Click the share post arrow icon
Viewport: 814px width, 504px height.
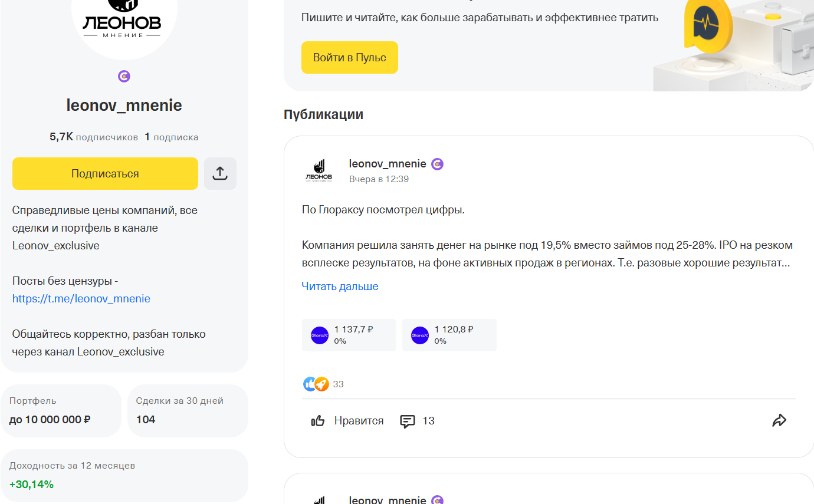coord(779,420)
